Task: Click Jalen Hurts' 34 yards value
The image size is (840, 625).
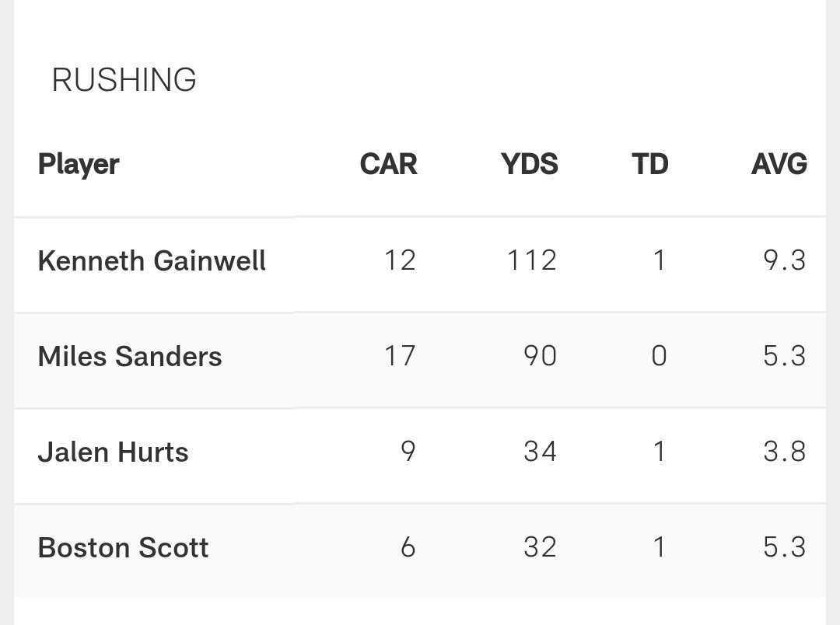Action: [x=540, y=452]
